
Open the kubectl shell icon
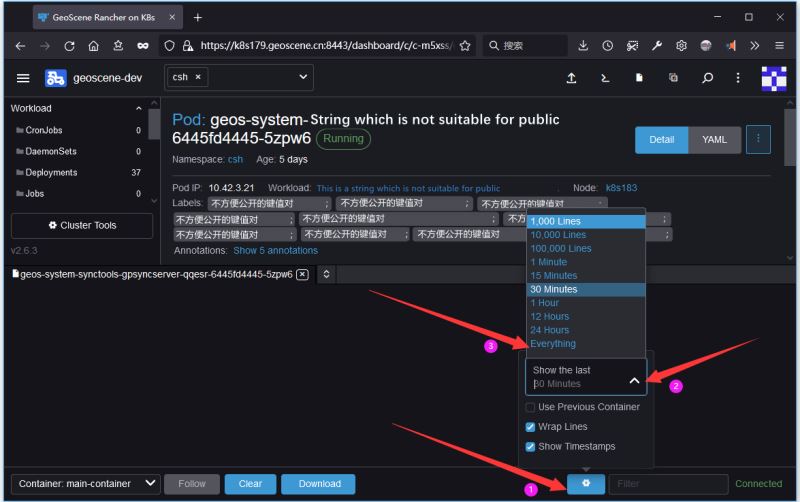pyautogui.click(x=605, y=78)
